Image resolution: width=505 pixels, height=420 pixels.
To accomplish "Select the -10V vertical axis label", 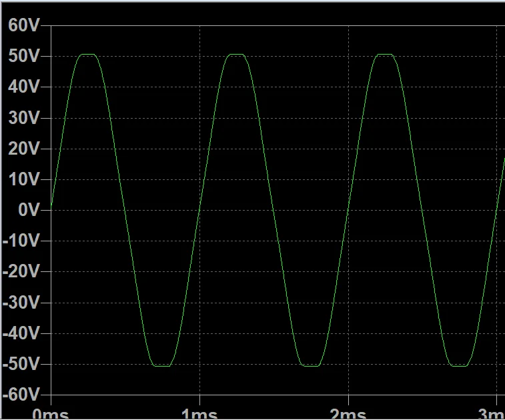I will [x=22, y=241].
